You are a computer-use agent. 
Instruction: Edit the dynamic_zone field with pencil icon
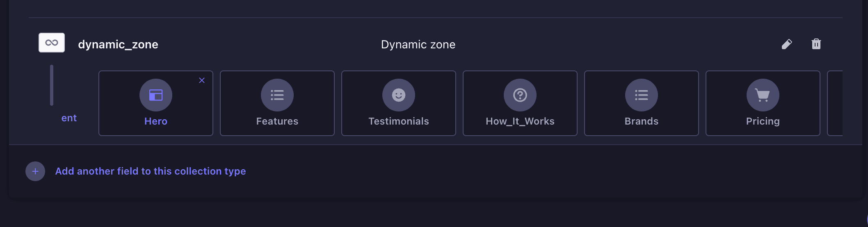point(786,44)
